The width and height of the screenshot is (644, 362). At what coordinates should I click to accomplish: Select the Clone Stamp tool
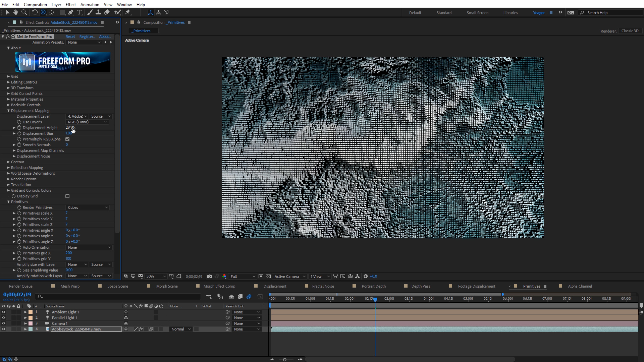98,12
